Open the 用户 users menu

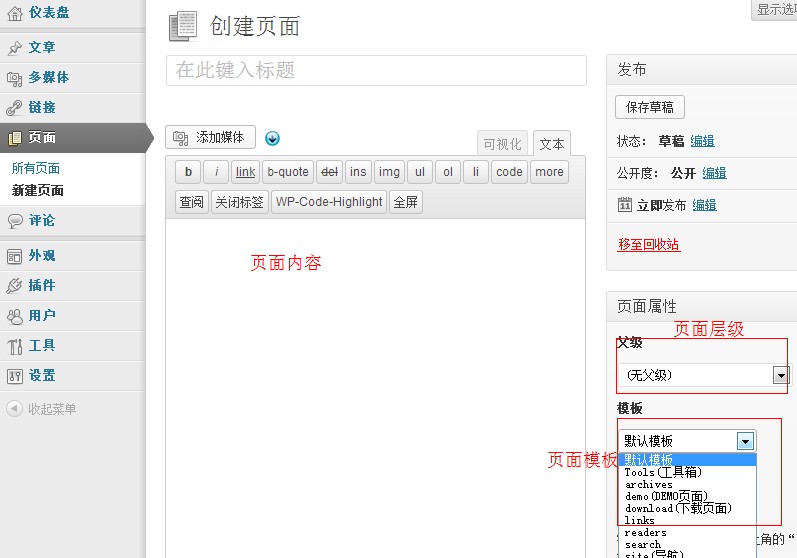point(41,315)
